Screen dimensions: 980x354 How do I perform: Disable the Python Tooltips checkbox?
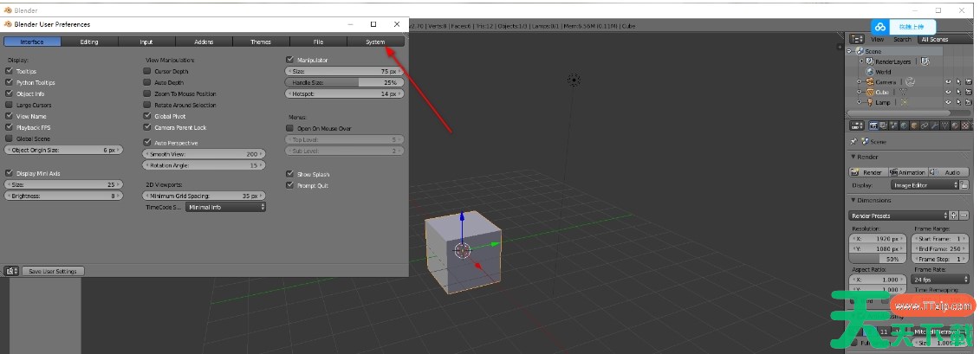coord(10,82)
